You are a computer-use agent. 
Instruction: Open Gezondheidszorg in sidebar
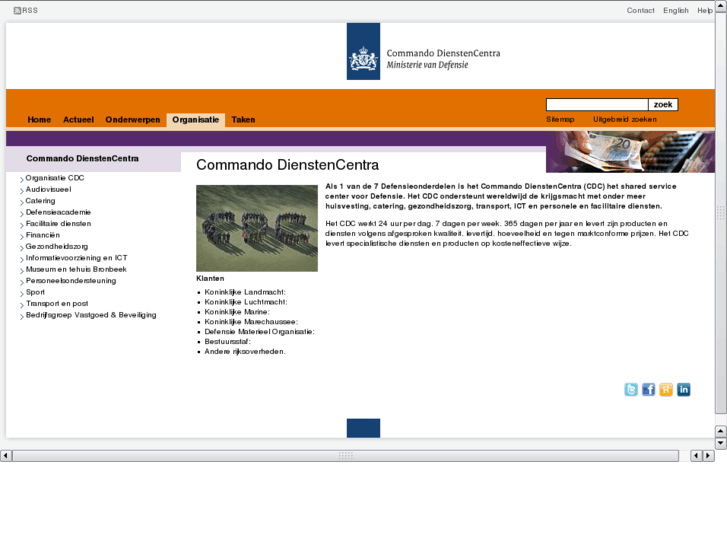(57, 246)
